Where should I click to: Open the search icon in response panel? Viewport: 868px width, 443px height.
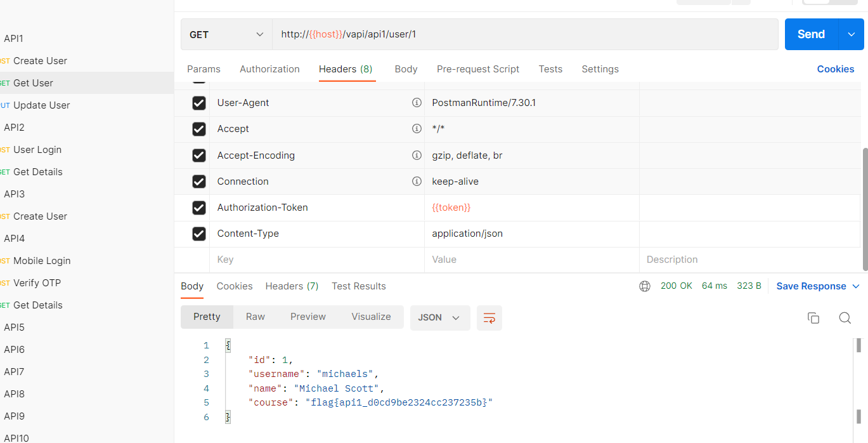(845, 318)
